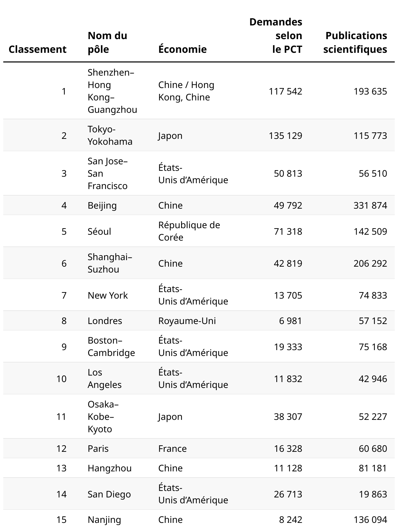Viewport: 398px width, 532px height.
Task: Click the New York cluster name
Action: 108,295
